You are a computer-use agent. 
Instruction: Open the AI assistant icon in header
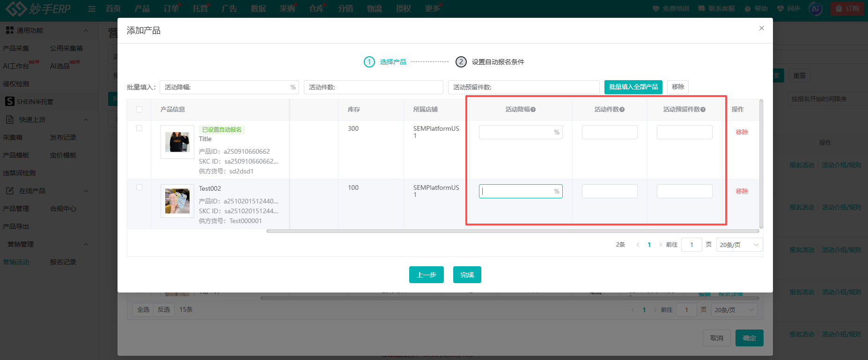(x=816, y=8)
